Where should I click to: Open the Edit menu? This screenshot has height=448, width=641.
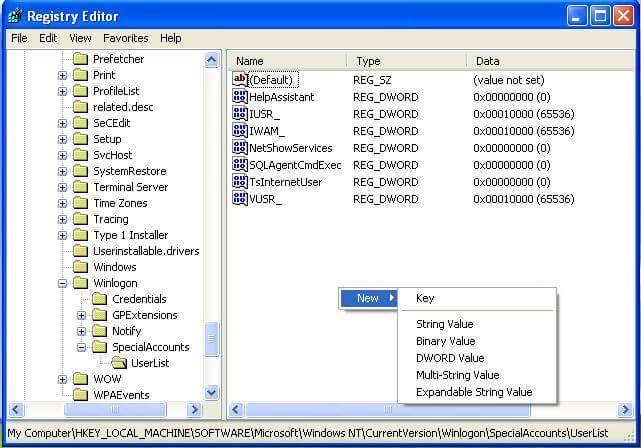click(x=48, y=38)
